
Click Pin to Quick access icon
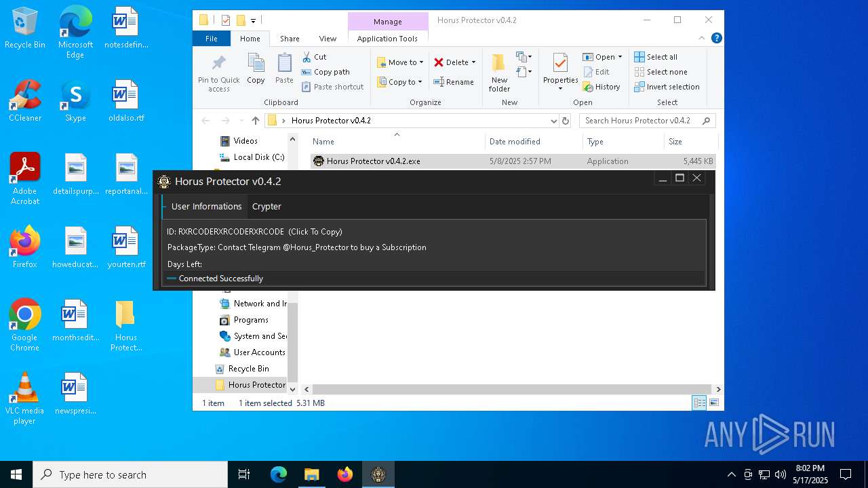point(218,73)
